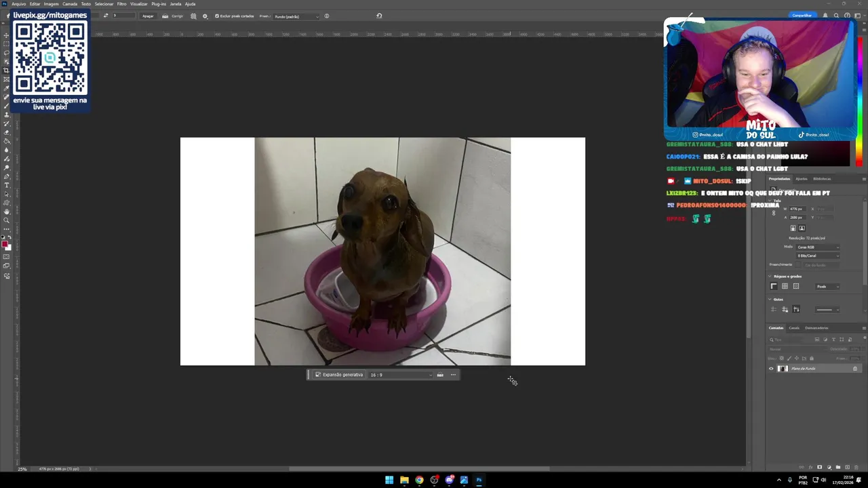868x488 pixels.
Task: Open the Pixels ruler units dropdown
Action: point(827,287)
